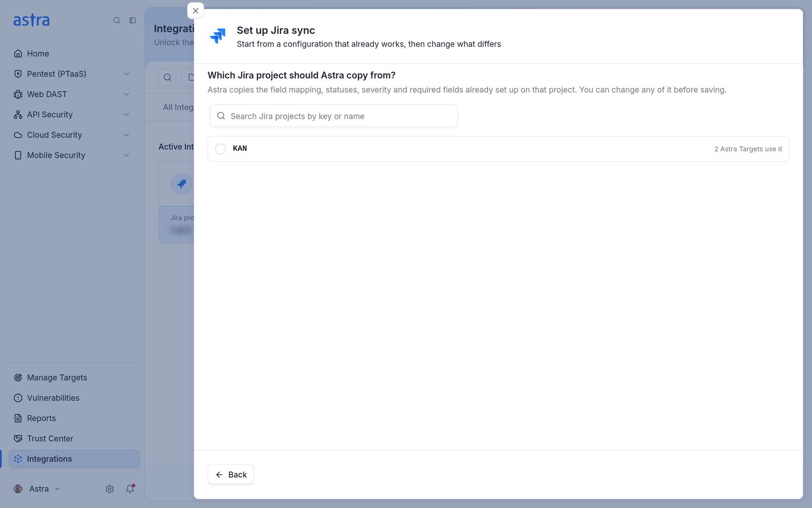Expand the Pentest (PTaaS) chevron
Image resolution: width=812 pixels, height=508 pixels.
(x=126, y=74)
